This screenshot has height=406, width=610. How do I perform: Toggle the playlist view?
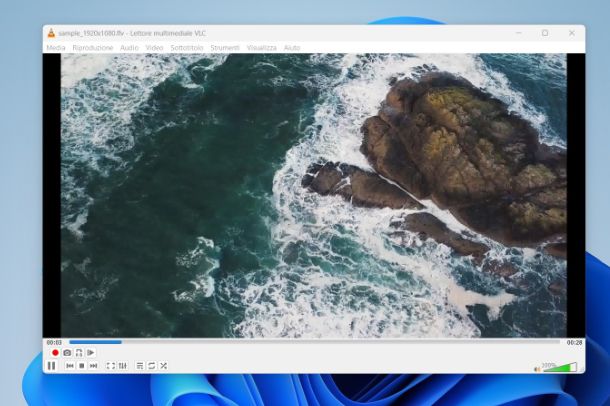[140, 366]
